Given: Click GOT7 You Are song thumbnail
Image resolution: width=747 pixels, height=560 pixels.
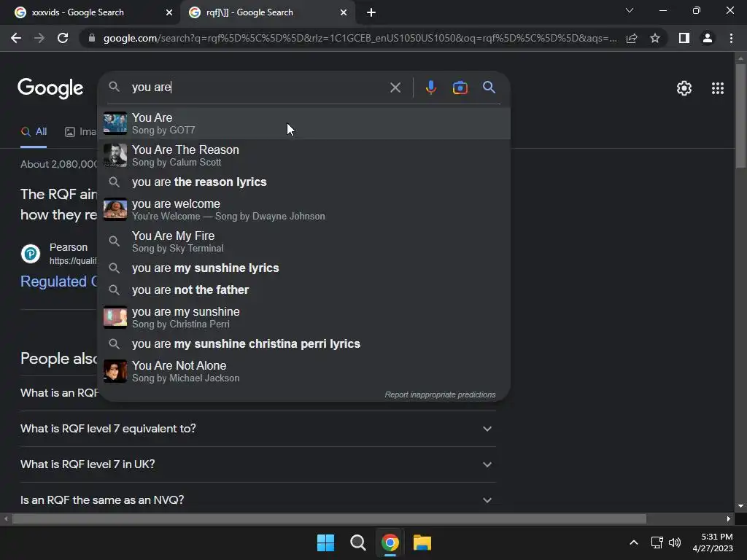Looking at the screenshot, I should (115, 123).
